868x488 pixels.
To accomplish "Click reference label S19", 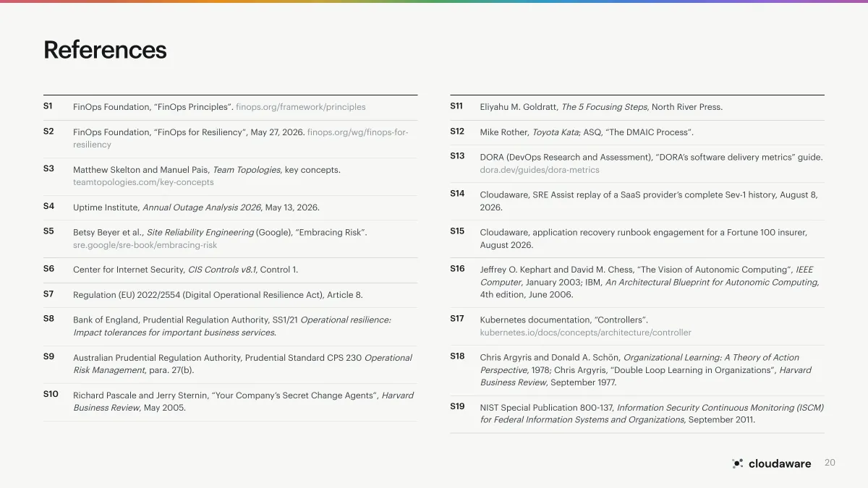I will (x=457, y=406).
